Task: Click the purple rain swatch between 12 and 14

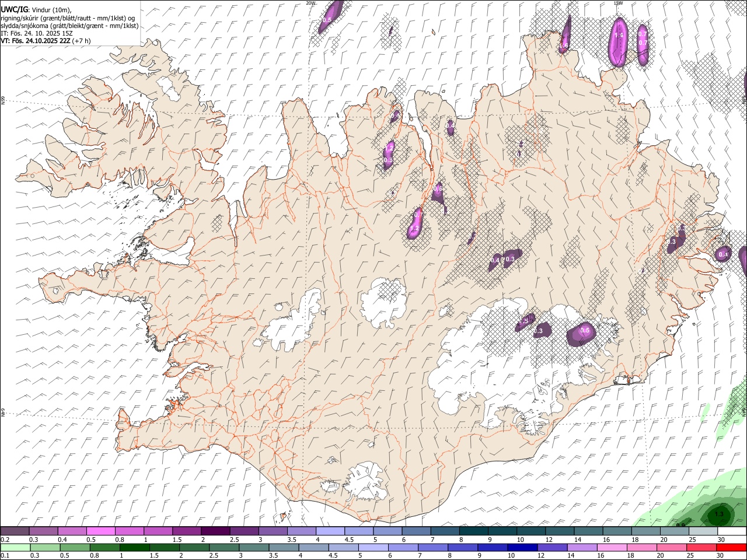Action: [x=552, y=547]
